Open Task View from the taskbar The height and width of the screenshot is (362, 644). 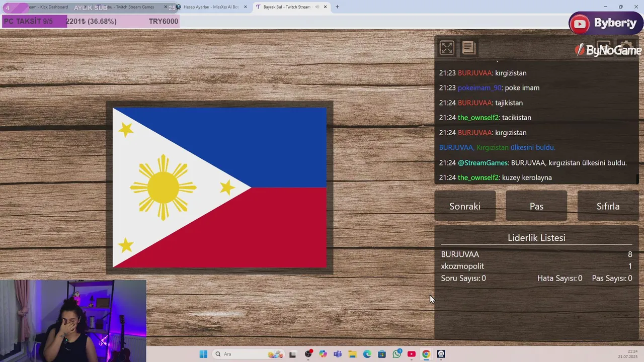tap(293, 354)
